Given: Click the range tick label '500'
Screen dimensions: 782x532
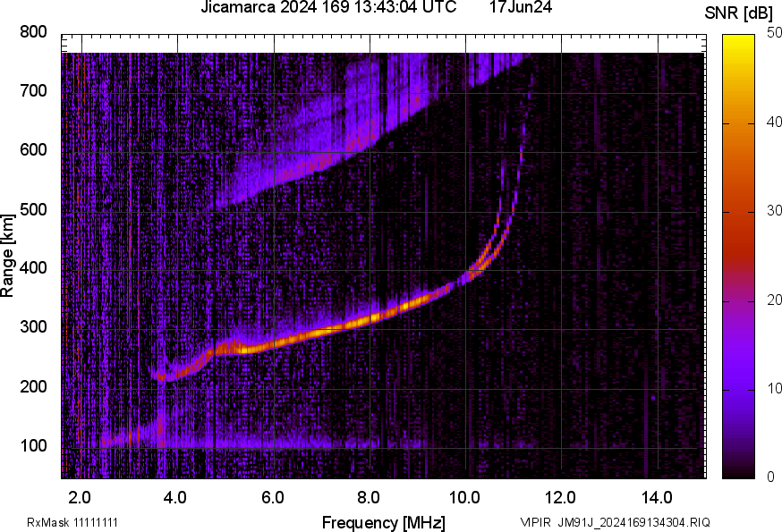Looking at the screenshot, I should tap(33, 209).
